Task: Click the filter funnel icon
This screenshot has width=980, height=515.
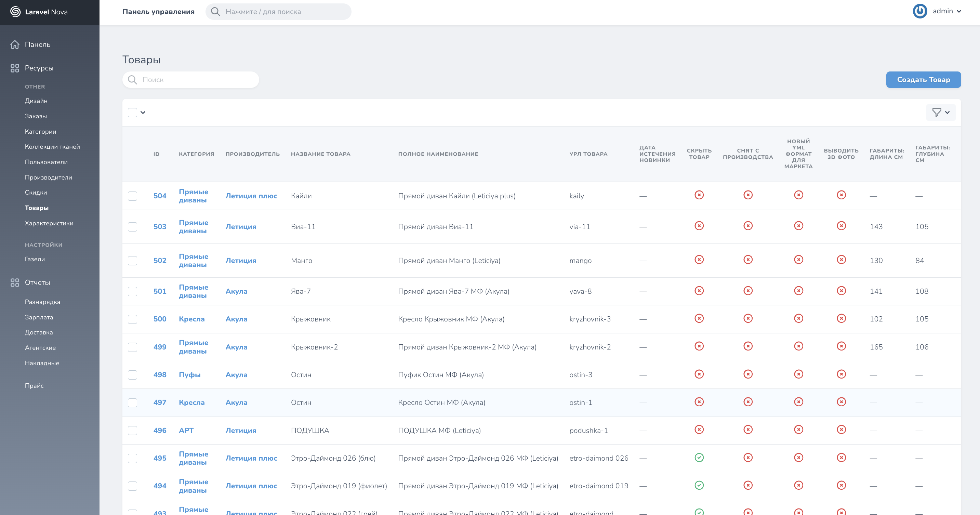Action: pyautogui.click(x=937, y=113)
